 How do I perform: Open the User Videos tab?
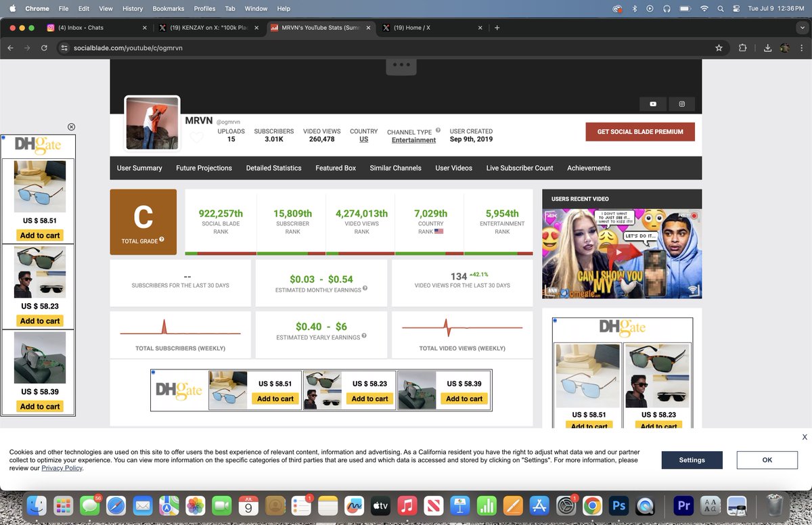453,168
